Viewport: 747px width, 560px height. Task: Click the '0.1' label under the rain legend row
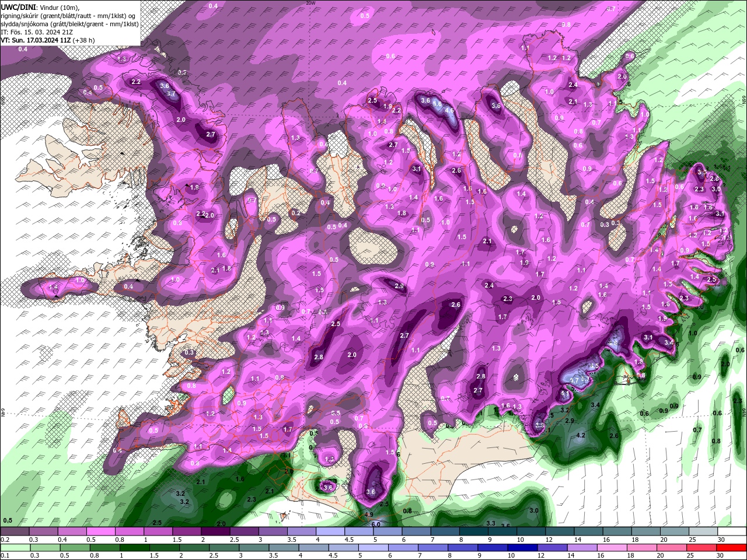5,556
